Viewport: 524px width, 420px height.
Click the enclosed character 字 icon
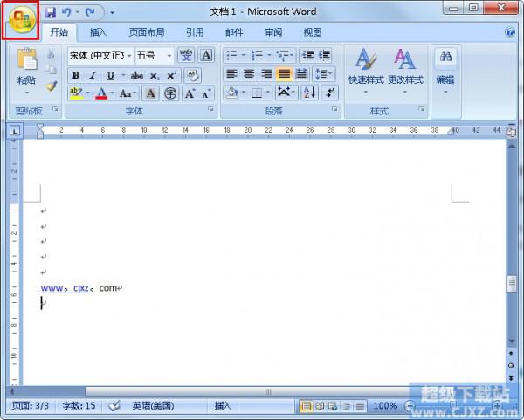click(x=170, y=93)
